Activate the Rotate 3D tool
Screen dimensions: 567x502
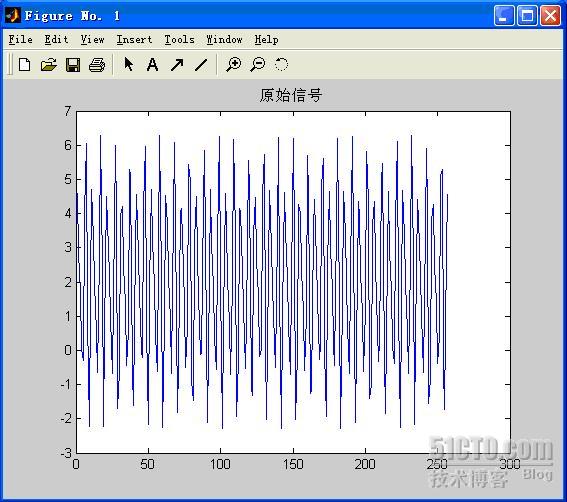[x=281, y=65]
